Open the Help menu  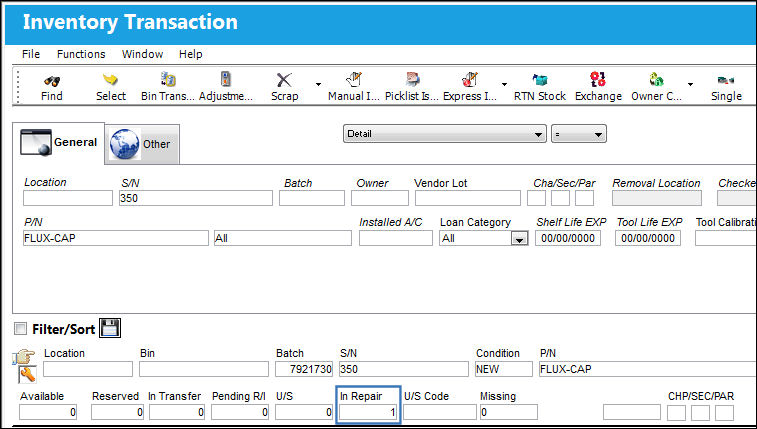point(191,54)
